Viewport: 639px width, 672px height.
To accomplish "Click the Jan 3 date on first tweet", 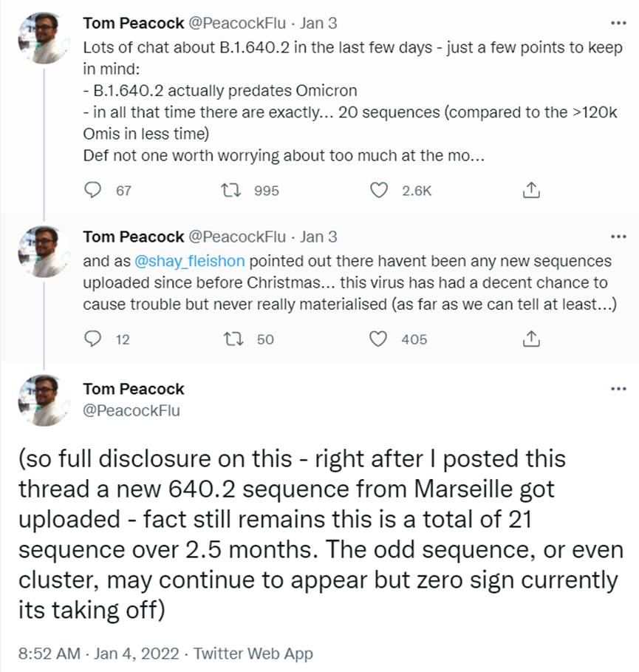I will 318,23.
